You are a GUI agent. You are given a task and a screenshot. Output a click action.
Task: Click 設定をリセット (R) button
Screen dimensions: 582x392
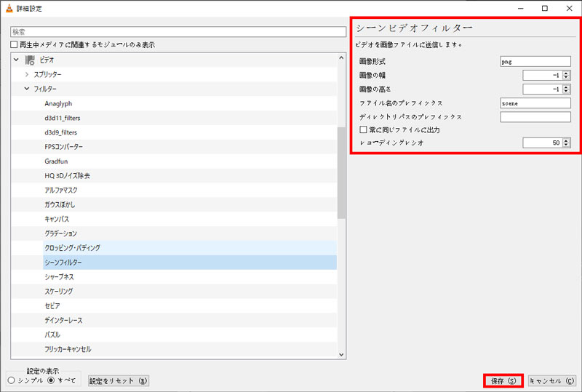click(x=118, y=380)
